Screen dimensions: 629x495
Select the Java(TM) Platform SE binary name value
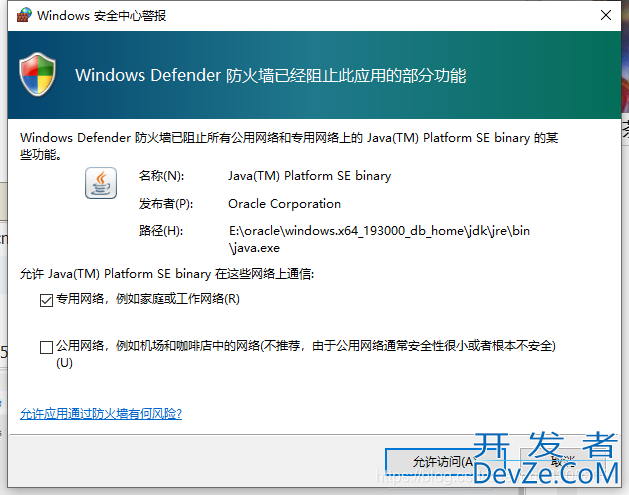[x=309, y=176]
